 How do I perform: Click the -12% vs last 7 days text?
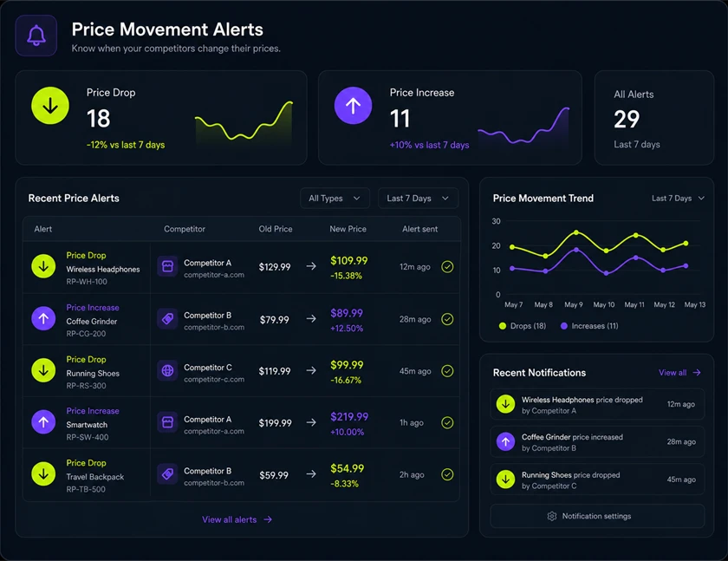click(x=126, y=145)
